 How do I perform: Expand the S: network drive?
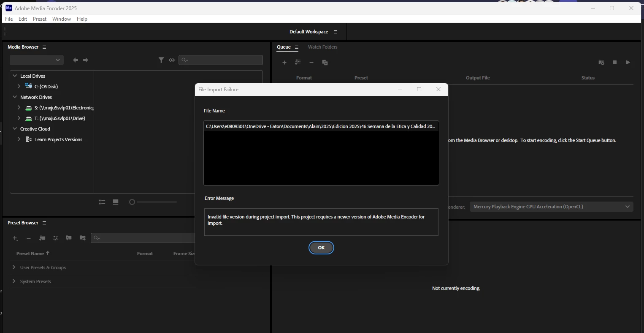click(x=19, y=108)
